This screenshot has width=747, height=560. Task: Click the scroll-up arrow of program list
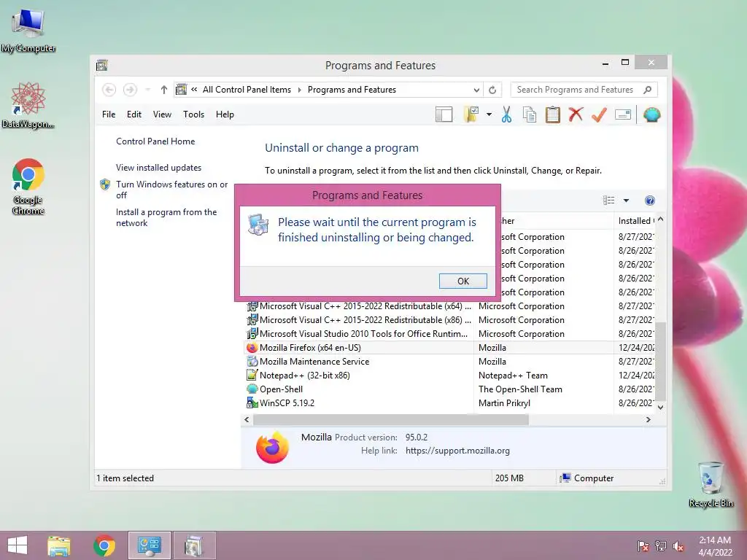(x=660, y=219)
